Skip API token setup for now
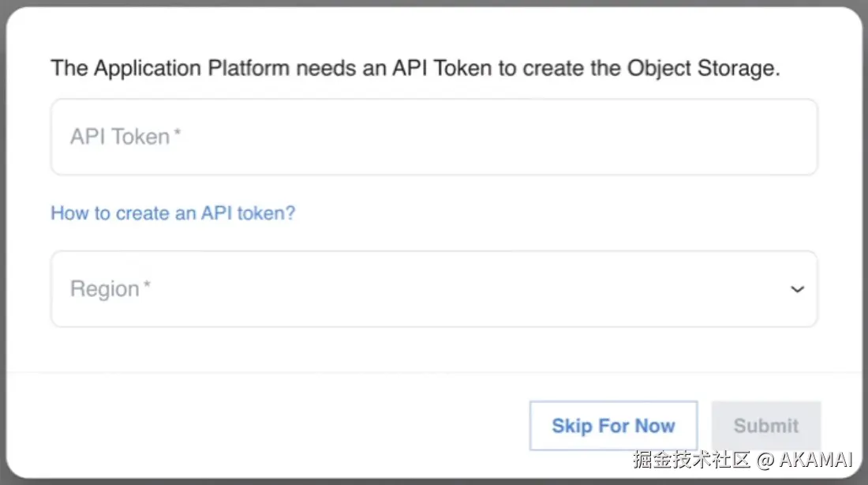 pyautogui.click(x=613, y=427)
